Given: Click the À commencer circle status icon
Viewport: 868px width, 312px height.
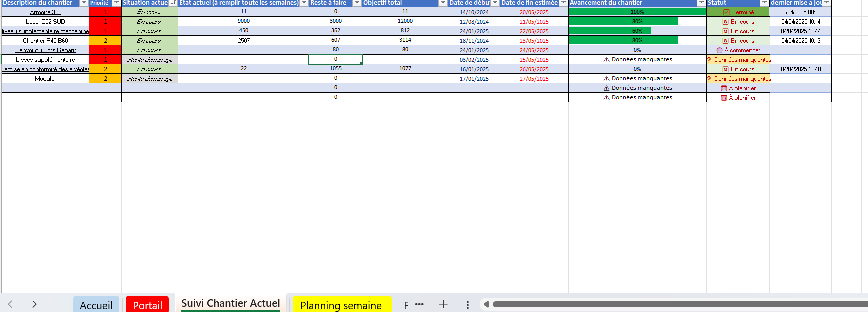Looking at the screenshot, I should click(x=719, y=50).
